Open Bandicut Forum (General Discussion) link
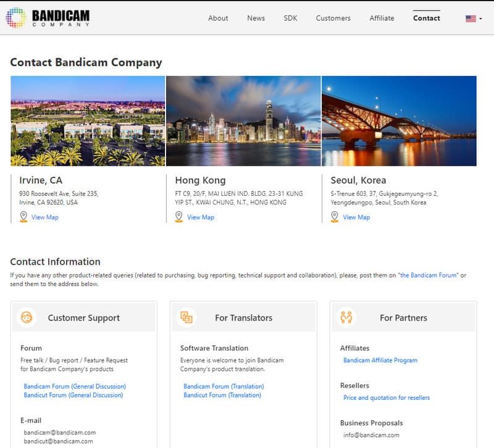Screen dimensions: 494x448 [x=73, y=395]
